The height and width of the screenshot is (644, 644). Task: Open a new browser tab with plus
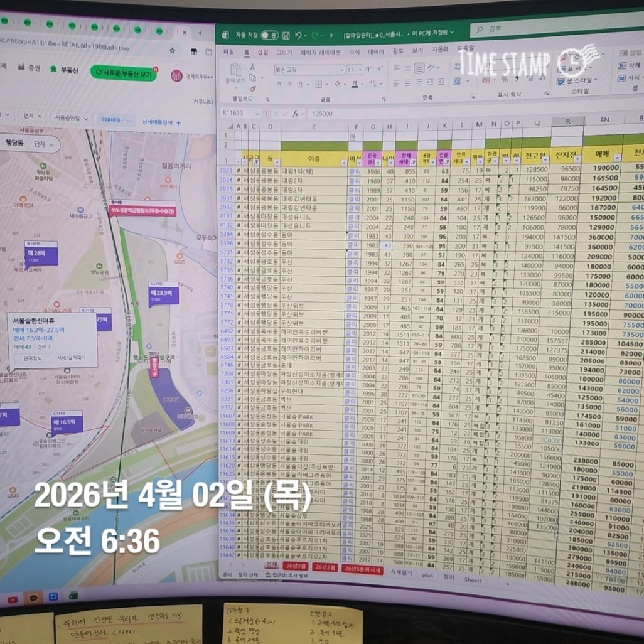(200, 33)
